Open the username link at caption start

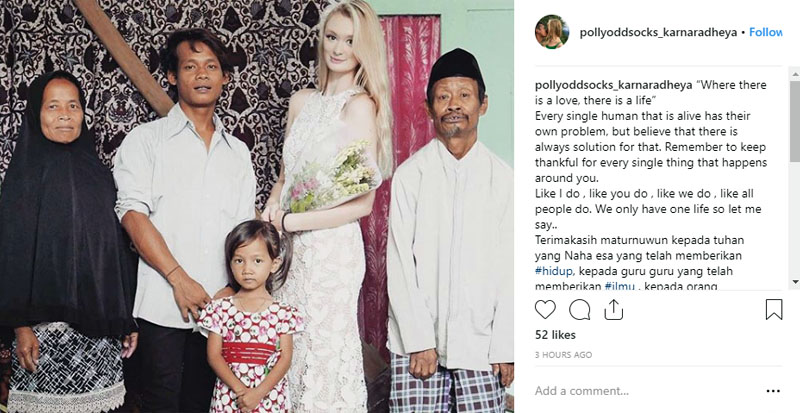(614, 85)
